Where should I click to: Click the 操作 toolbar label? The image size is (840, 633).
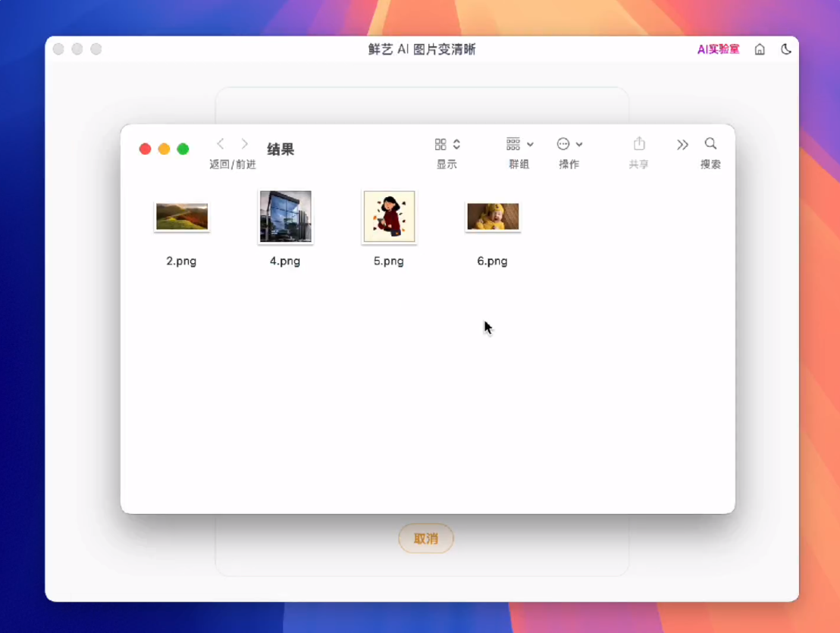(x=569, y=165)
